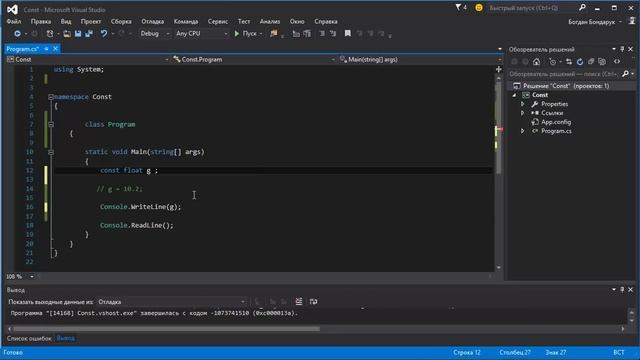
Task: Open the Файл menu
Action: 13,21
